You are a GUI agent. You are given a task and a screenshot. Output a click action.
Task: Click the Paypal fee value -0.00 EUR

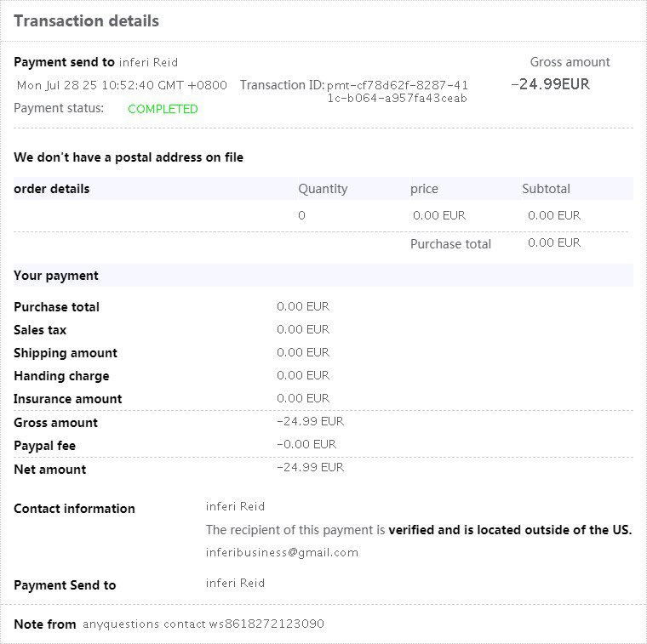(x=306, y=444)
